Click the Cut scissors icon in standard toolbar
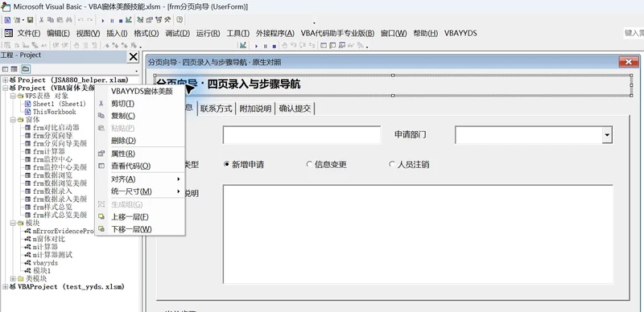Viewport: 644px width, 312px height. [42, 20]
